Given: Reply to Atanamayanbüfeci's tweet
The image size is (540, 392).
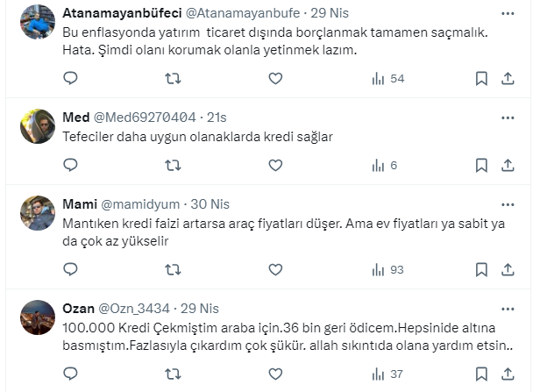Looking at the screenshot, I should (71, 79).
